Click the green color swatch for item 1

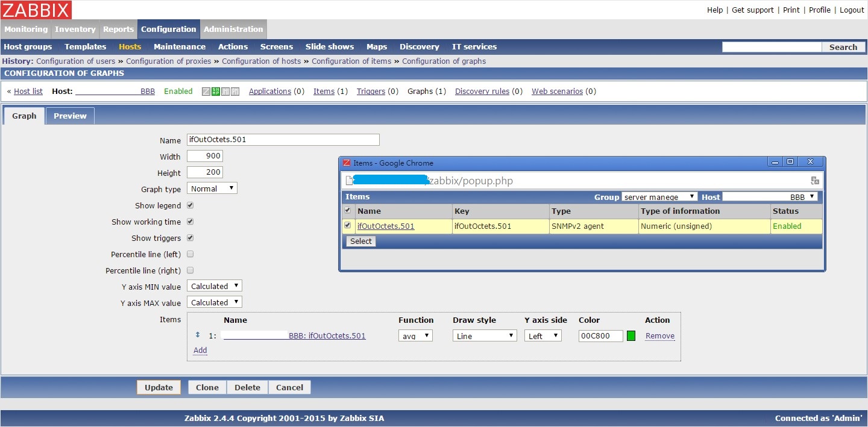(x=631, y=335)
